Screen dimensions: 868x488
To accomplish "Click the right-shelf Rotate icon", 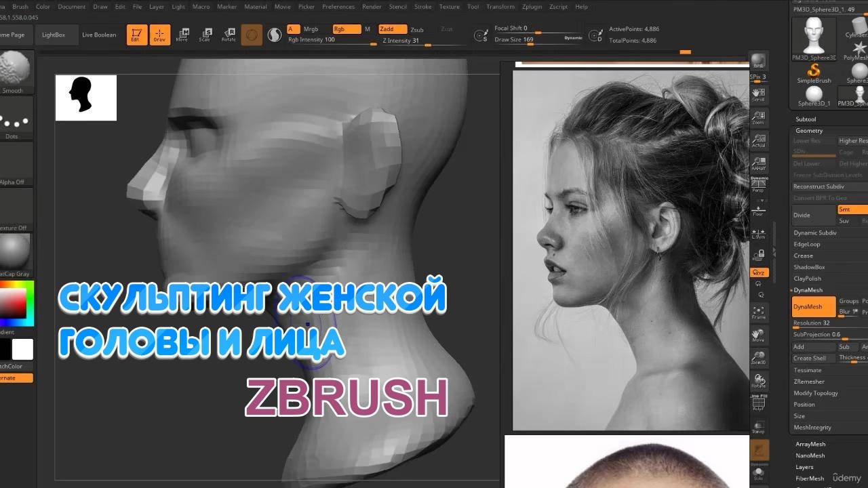I will 758,380.
